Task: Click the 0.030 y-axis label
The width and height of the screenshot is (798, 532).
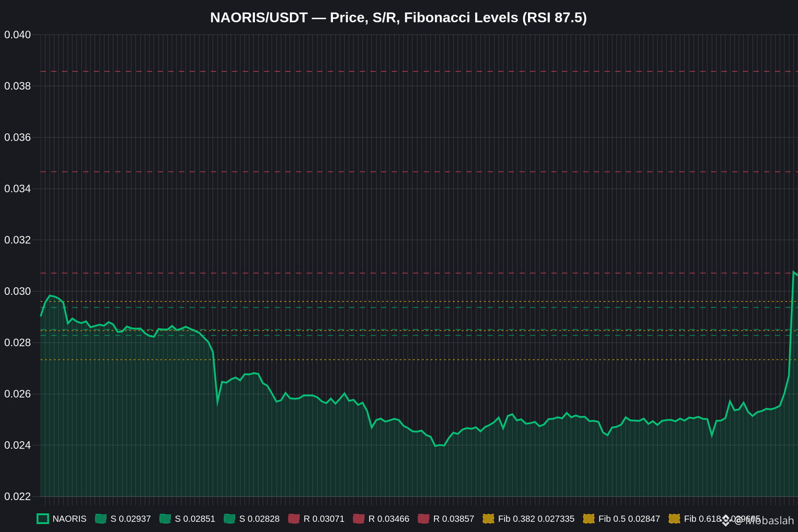Action: point(18,291)
